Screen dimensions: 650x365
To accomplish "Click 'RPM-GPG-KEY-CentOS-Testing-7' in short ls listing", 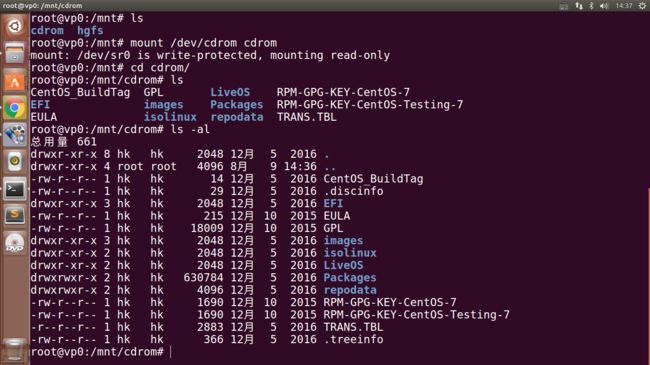I will pos(370,105).
